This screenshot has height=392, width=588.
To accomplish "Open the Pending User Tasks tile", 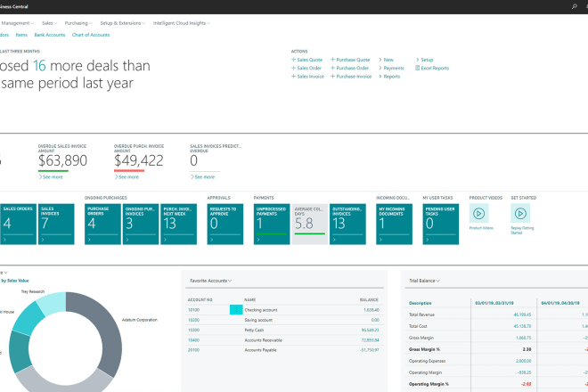I will [x=441, y=225].
